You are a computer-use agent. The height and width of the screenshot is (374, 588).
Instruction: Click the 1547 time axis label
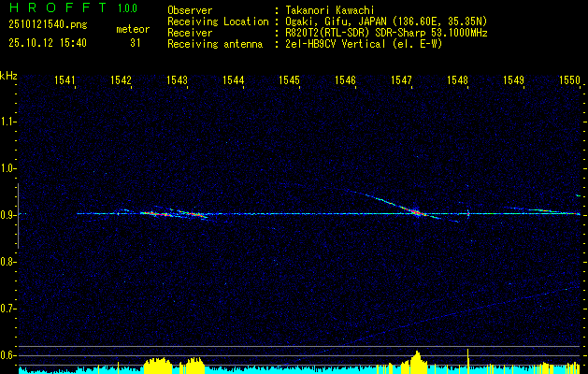pos(402,79)
